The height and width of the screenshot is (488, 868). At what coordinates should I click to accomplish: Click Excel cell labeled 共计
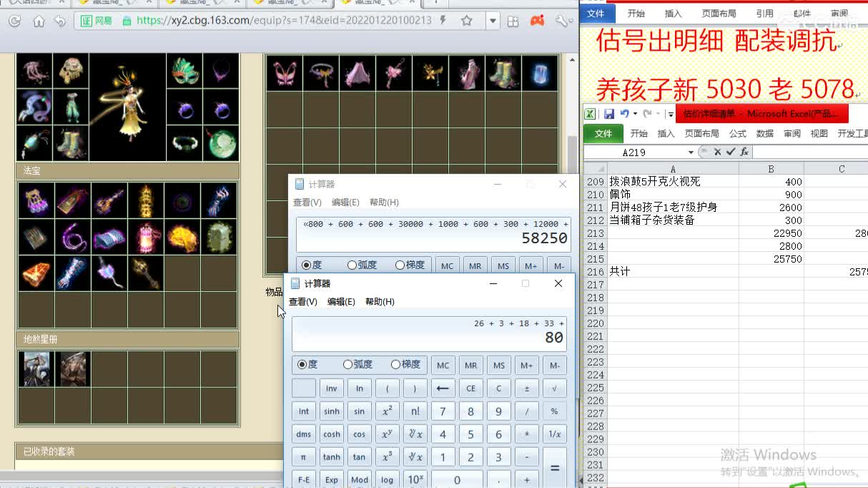[673, 272]
